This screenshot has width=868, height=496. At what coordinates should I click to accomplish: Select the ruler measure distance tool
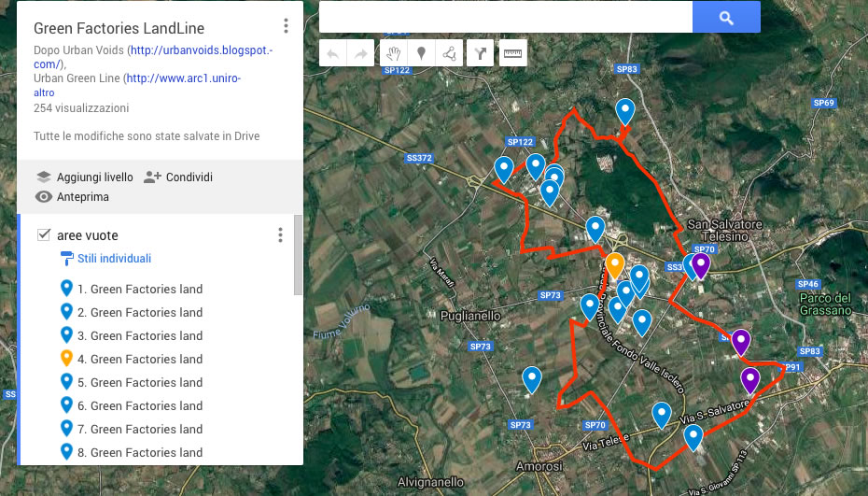point(513,53)
